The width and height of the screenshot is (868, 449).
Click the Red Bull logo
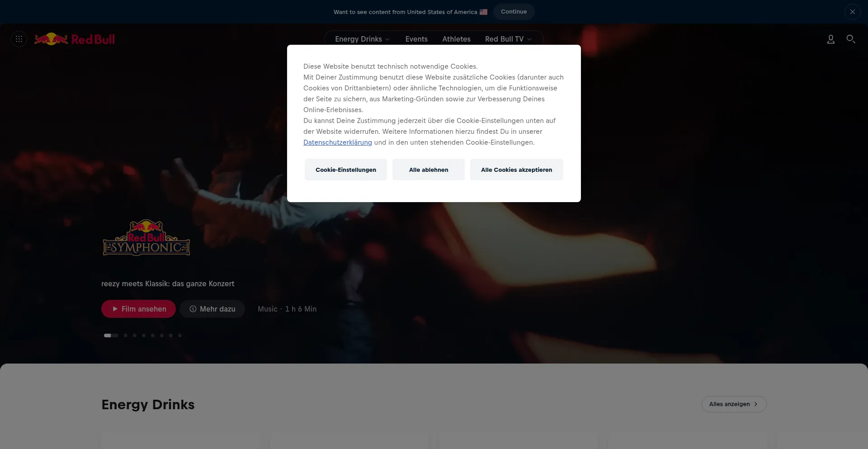tap(75, 39)
